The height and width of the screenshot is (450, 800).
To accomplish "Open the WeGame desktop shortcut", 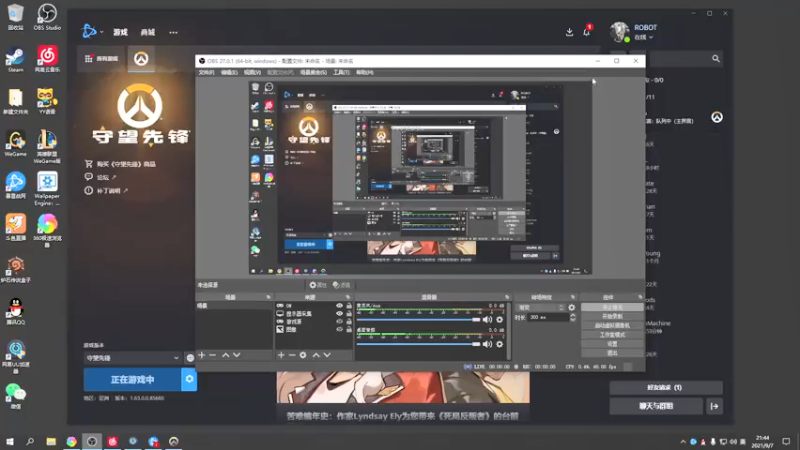I will click(x=15, y=143).
